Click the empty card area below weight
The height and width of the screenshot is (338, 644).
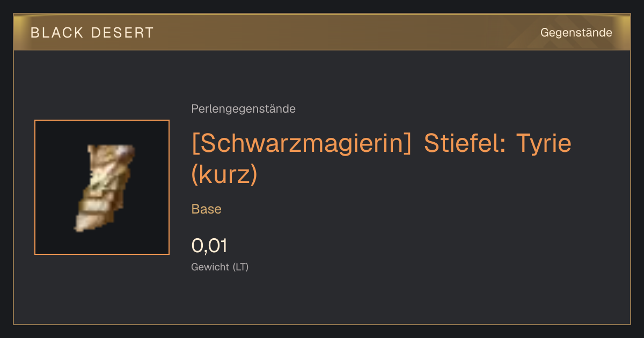376,298
